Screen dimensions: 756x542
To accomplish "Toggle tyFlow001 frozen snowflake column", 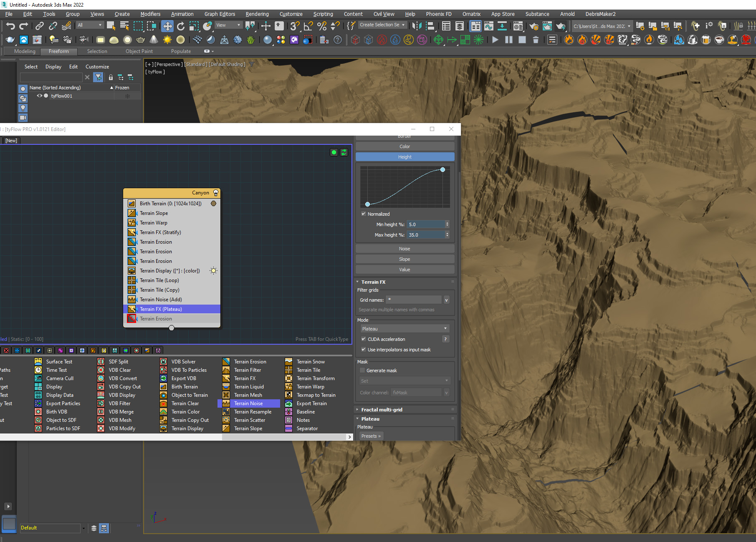I will pyautogui.click(x=127, y=96).
